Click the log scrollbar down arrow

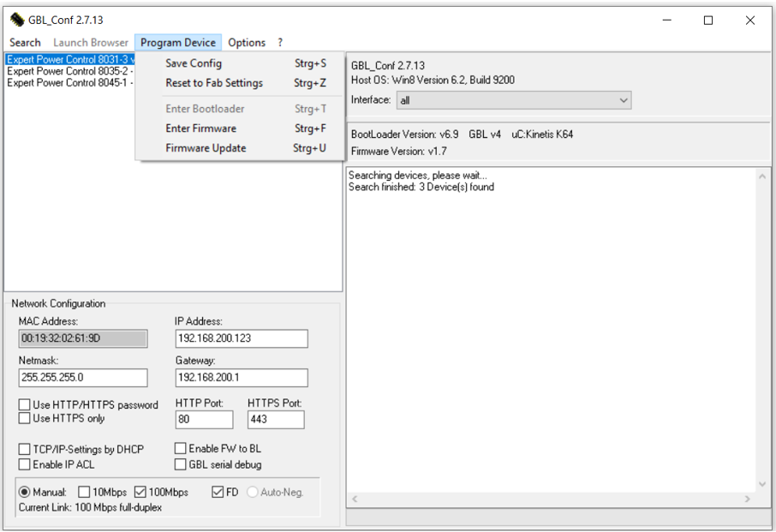[761, 484]
